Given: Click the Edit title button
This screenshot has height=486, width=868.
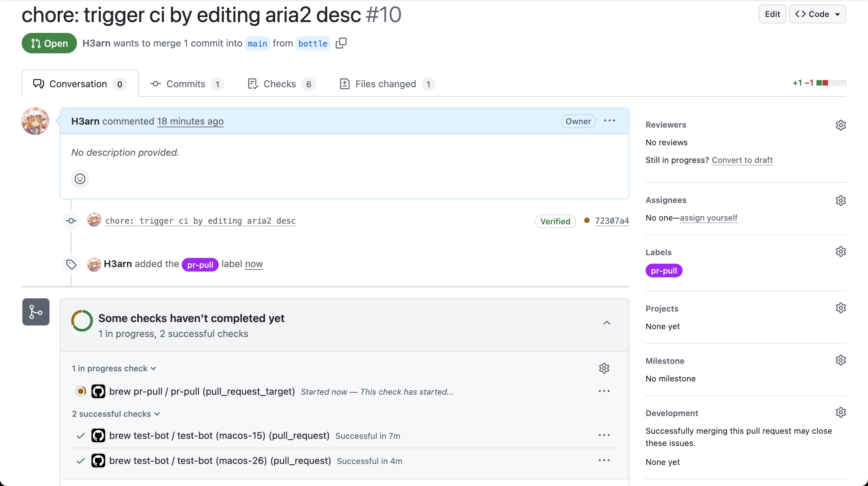Looking at the screenshot, I should click(x=772, y=14).
